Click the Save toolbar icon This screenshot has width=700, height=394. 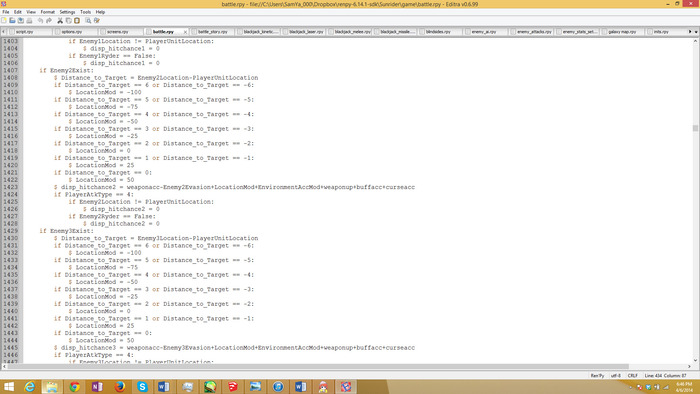pyautogui.click(x=21, y=21)
